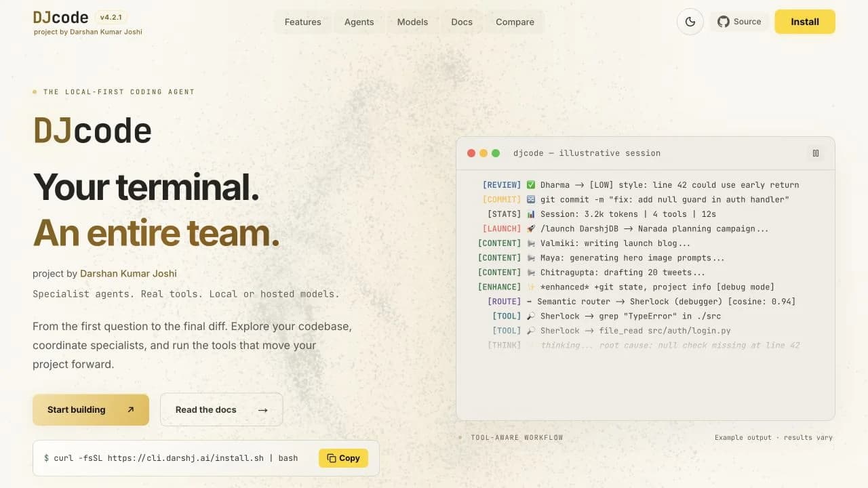Screen dimensions: 868x488
Task: Open the Docs nav item
Action: pos(462,22)
